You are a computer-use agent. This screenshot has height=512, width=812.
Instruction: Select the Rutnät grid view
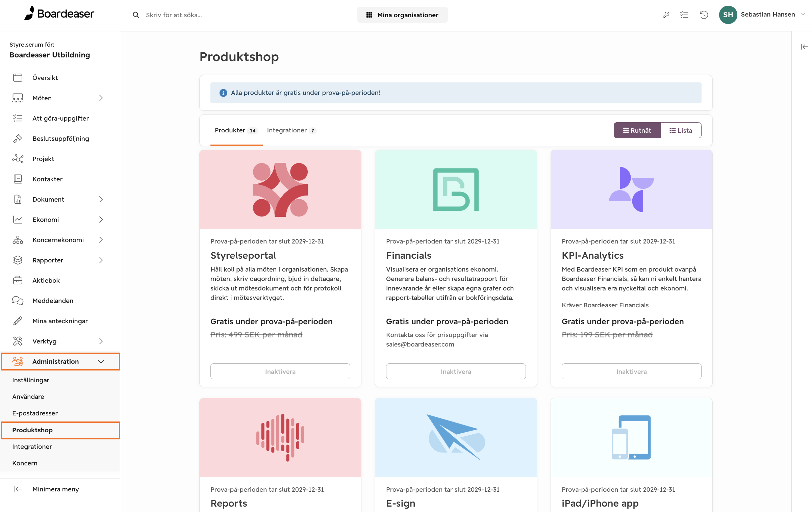[x=637, y=130]
